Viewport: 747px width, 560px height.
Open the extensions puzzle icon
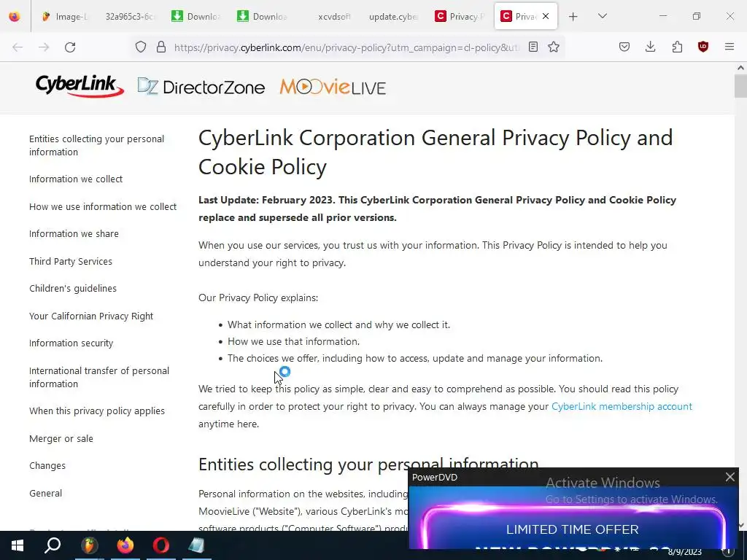tap(677, 47)
